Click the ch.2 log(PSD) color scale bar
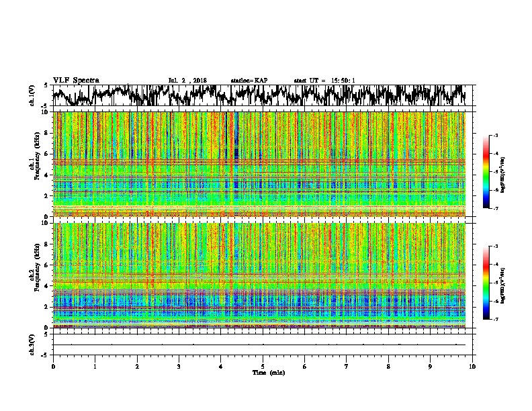The height and width of the screenshot is (411, 532). (x=486, y=283)
